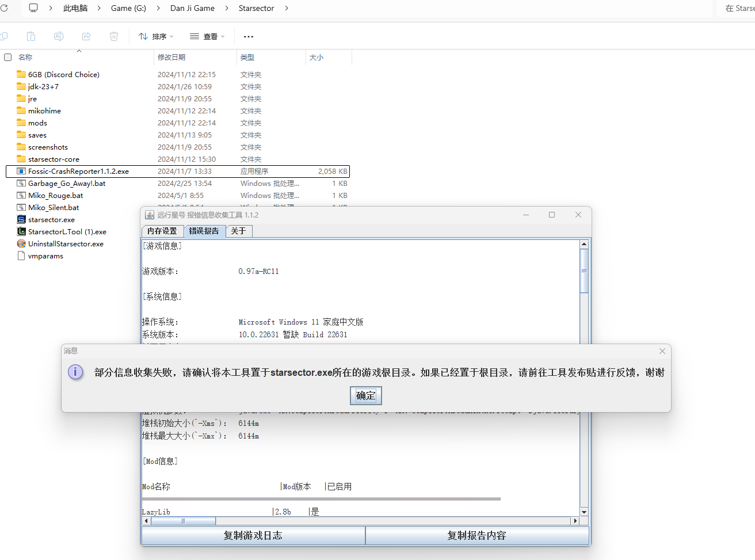Image resolution: width=755 pixels, height=560 pixels.
Task: Click the info icon in the message dialog
Action: coord(75,372)
